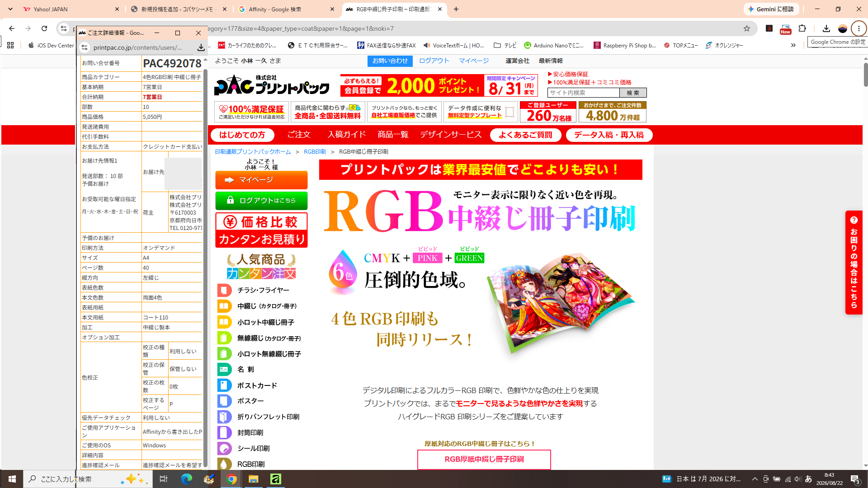Viewport: 868px width, 488px height.
Task: Open Task View on the taskbar
Action: click(x=164, y=479)
